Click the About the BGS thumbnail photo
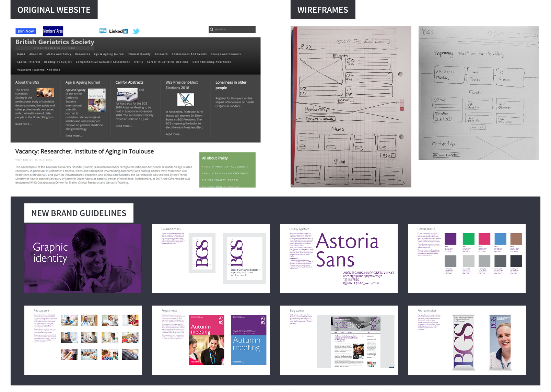551x392 pixels. pos(45,92)
